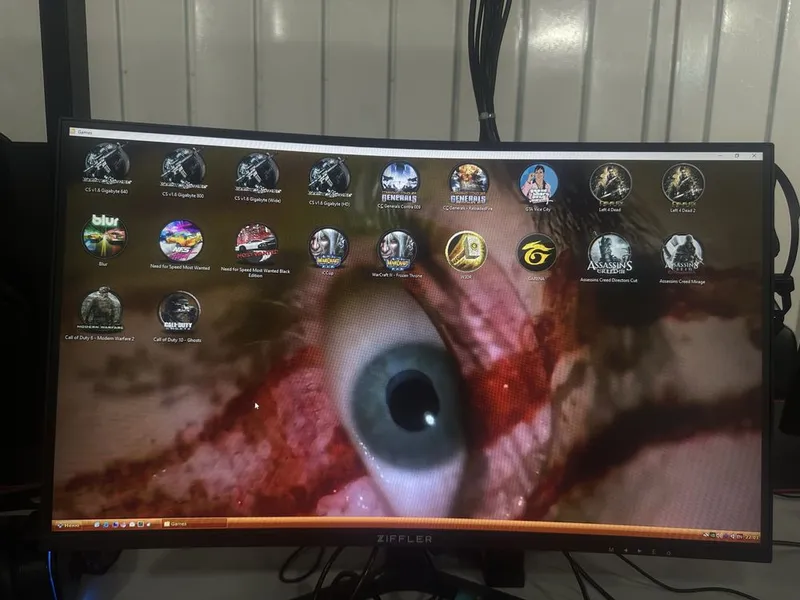Open the Start menu button
The height and width of the screenshot is (600, 800).
68,524
